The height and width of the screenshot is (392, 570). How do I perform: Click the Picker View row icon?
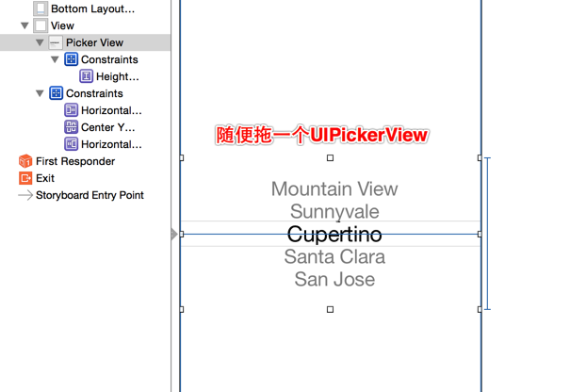pos(56,42)
